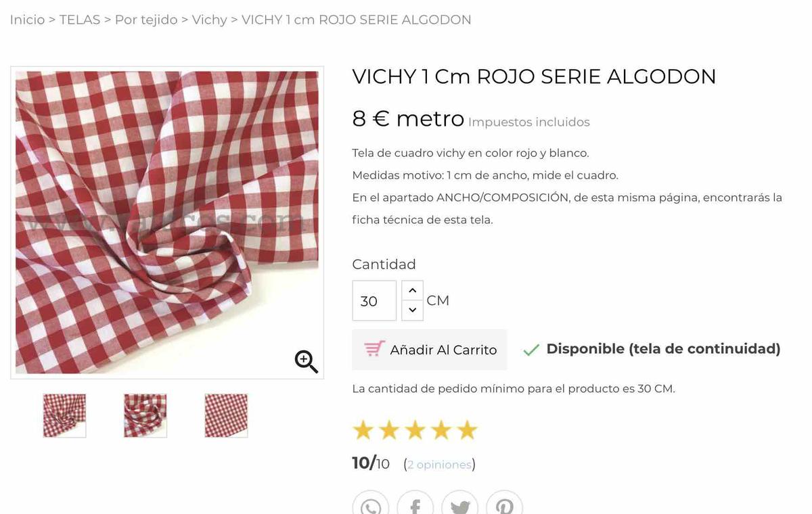Screen dimensions: 812x514
Task: Select the first fabric thumbnail
Action: [x=64, y=415]
